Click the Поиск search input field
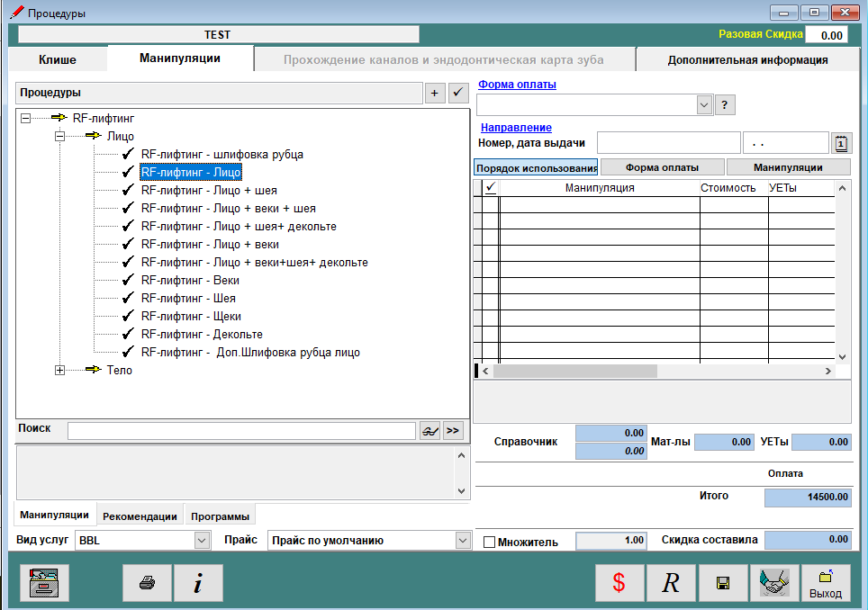868x610 pixels. 241,431
